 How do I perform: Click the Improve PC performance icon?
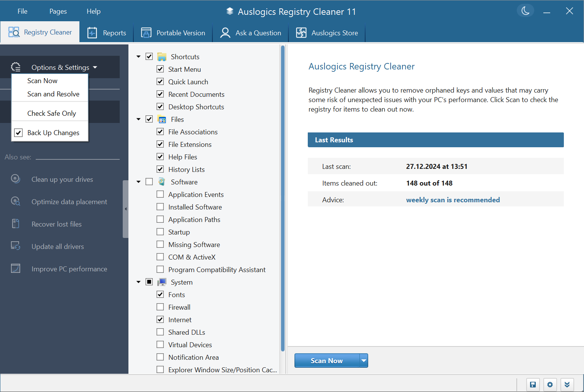pyautogui.click(x=16, y=268)
